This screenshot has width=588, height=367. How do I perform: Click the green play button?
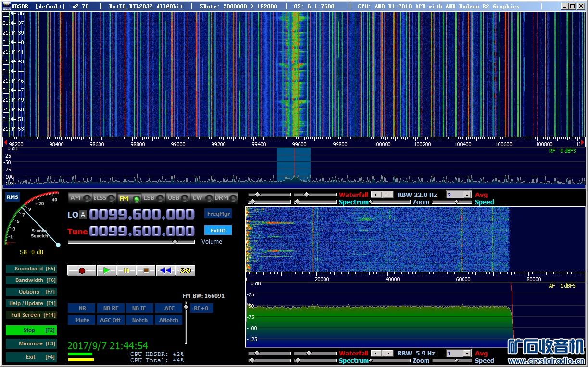[106, 270]
